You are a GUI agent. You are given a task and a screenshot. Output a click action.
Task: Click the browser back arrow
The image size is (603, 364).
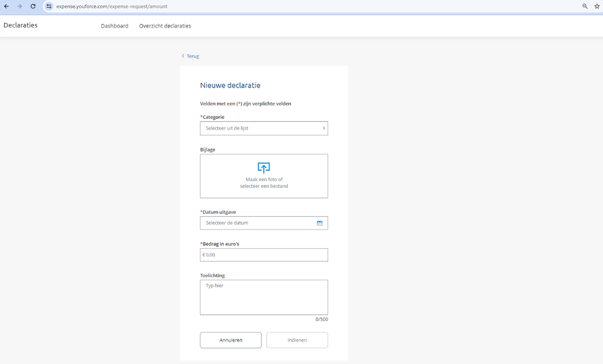tap(7, 6)
